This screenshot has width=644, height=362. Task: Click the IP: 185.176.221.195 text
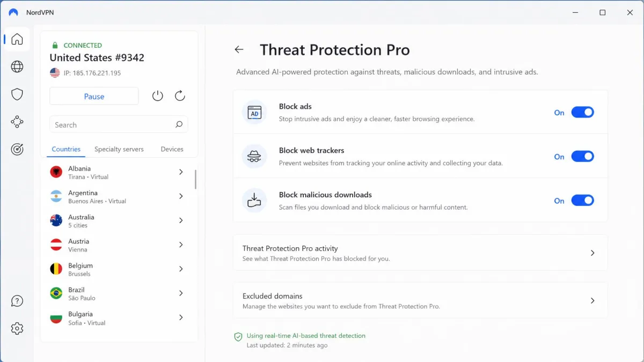[x=92, y=73]
